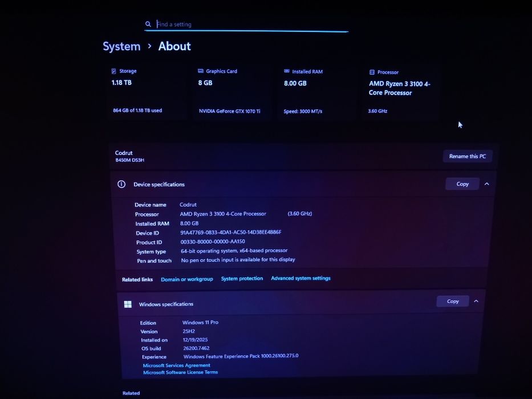Collapse the Device specifications section

tap(487, 184)
